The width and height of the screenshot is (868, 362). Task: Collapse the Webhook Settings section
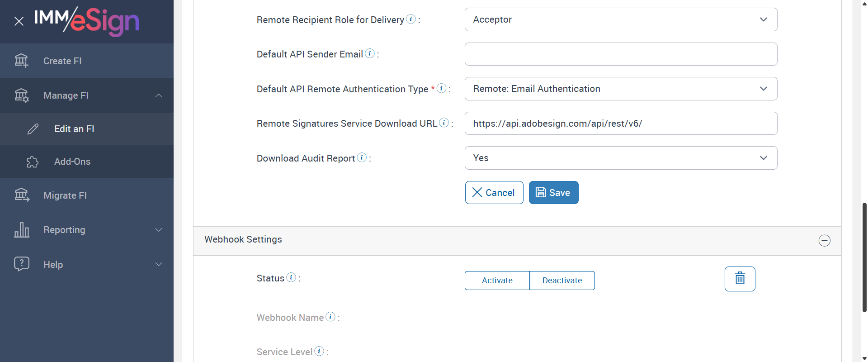(824, 240)
